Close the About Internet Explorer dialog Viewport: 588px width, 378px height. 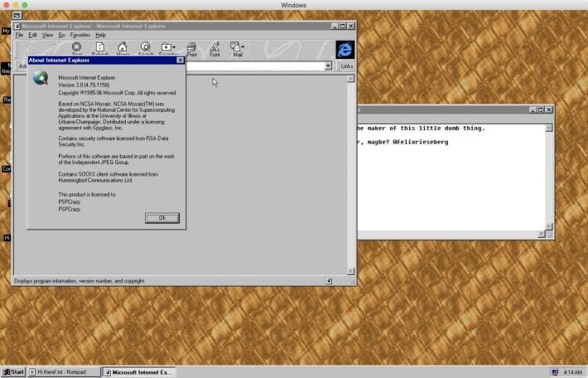pyautogui.click(x=181, y=60)
